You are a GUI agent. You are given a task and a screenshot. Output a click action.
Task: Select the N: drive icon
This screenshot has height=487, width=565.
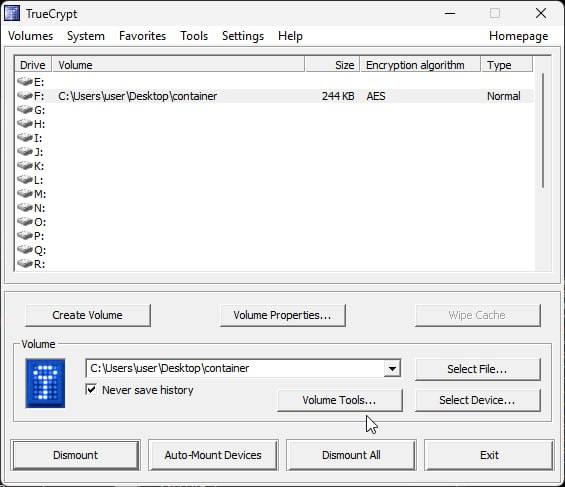25,208
